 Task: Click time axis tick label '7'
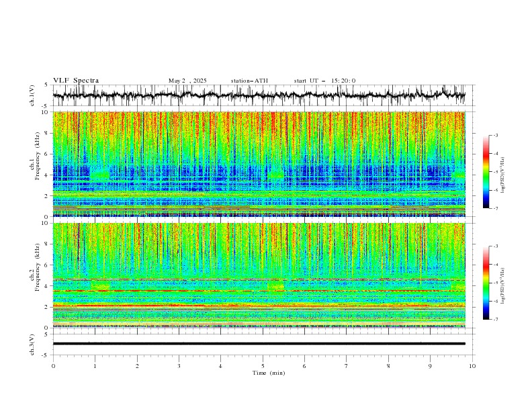[347, 366]
